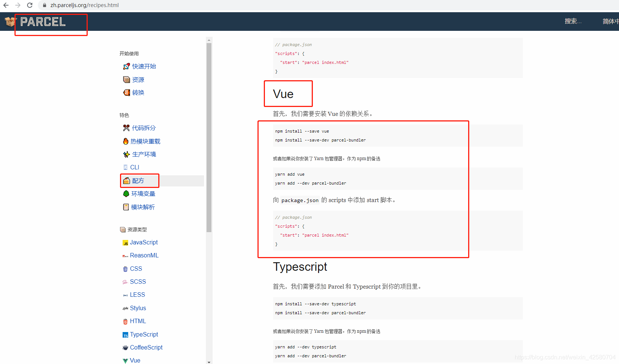
Task: Click the LESS logo icon
Action: point(126,295)
